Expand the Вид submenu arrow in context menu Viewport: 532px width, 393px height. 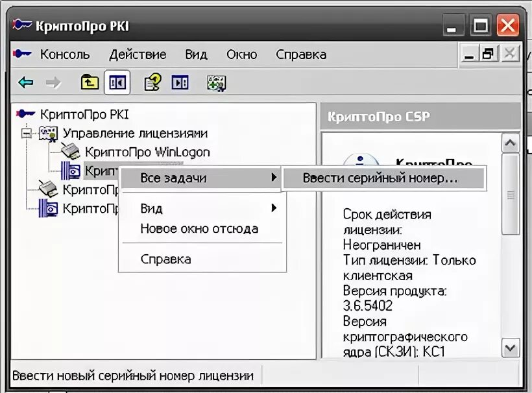pyautogui.click(x=274, y=208)
